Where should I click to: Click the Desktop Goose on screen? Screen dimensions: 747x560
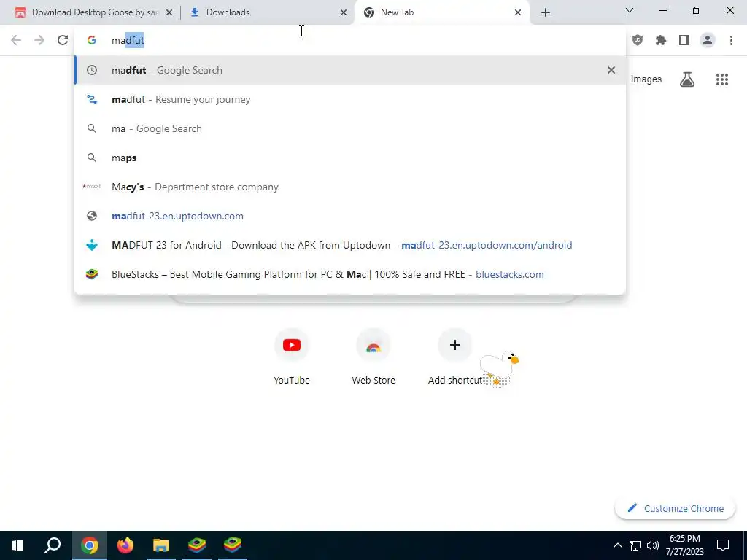[x=499, y=368]
